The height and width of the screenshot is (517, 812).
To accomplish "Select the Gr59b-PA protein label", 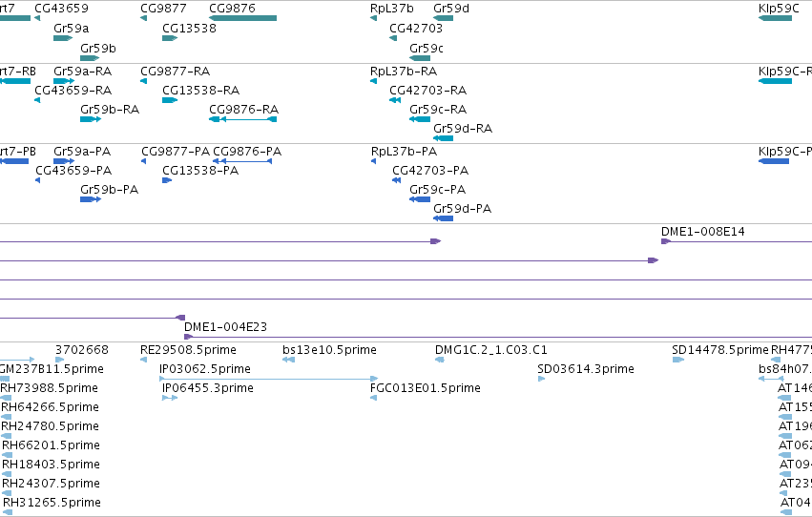I will click(110, 190).
